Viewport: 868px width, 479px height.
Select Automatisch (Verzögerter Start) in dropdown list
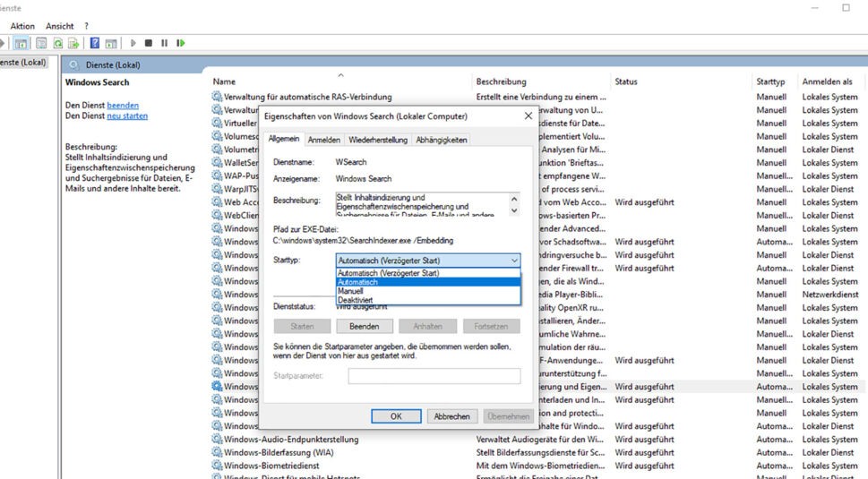click(428, 273)
